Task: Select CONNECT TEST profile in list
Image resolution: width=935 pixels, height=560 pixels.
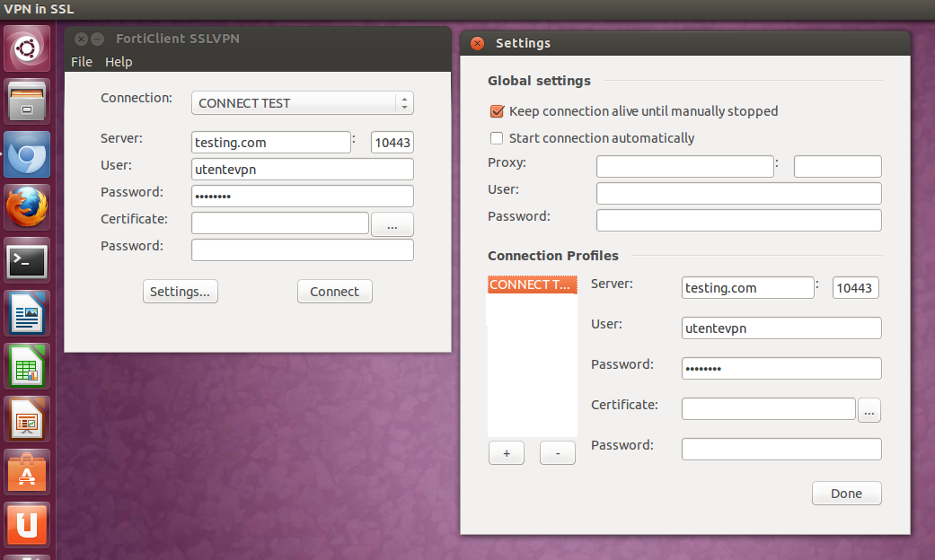Action: click(x=532, y=284)
